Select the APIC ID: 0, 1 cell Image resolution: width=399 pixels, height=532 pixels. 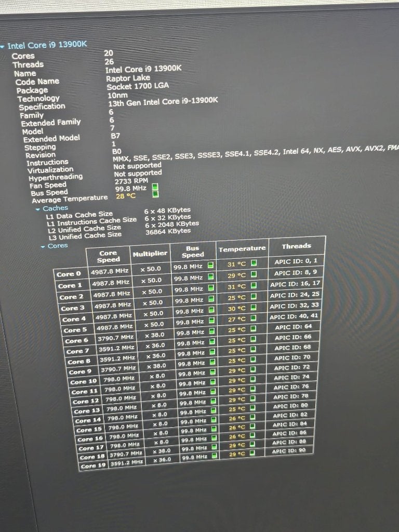pyautogui.click(x=296, y=261)
